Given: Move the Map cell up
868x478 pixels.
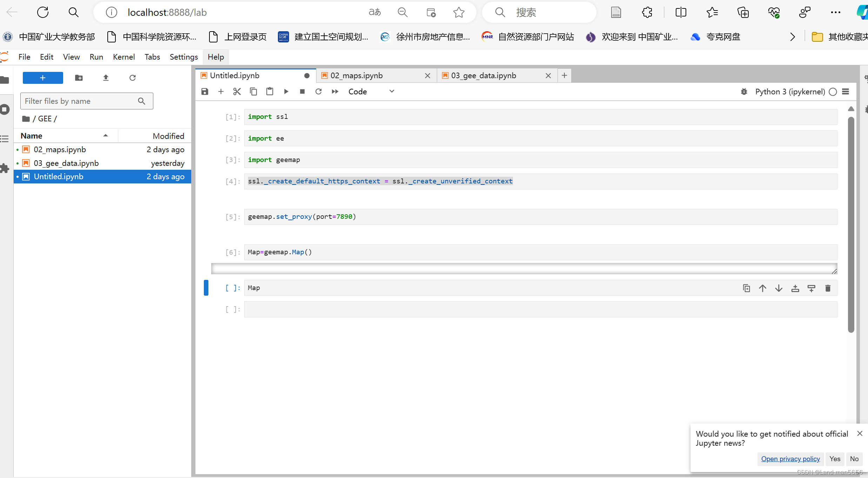Looking at the screenshot, I should 762,288.
